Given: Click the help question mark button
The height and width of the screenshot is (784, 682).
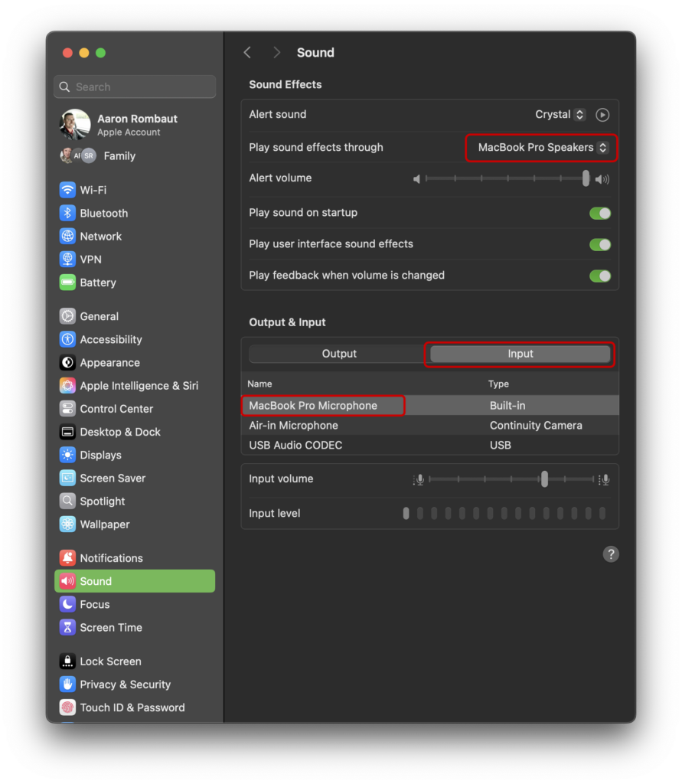Looking at the screenshot, I should pyautogui.click(x=610, y=554).
